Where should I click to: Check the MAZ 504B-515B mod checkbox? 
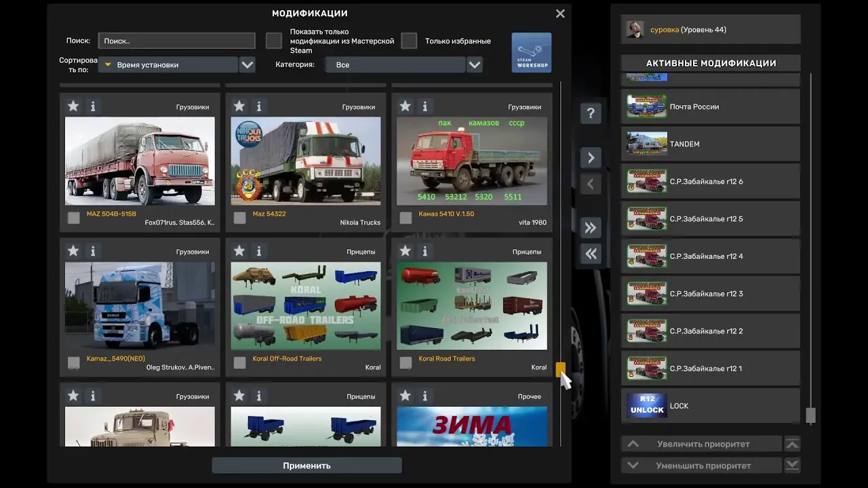[x=73, y=218]
